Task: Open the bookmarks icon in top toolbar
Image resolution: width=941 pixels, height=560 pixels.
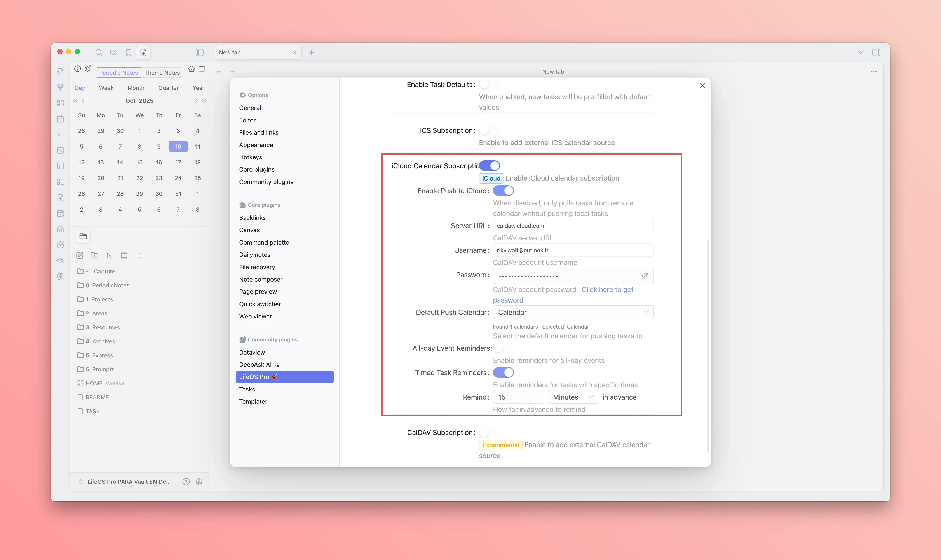Action: 128,52
